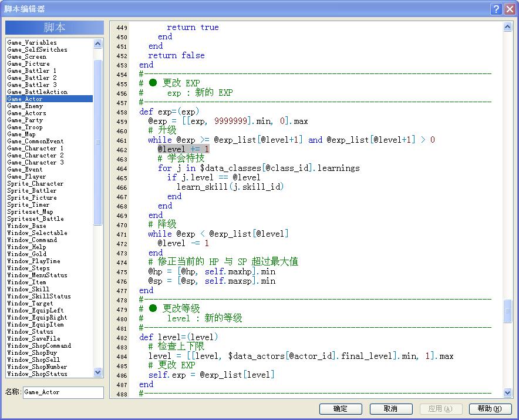This screenshot has width=519, height=420.
Task: Click the code editor scrollbar thumb
Action: [x=507, y=311]
